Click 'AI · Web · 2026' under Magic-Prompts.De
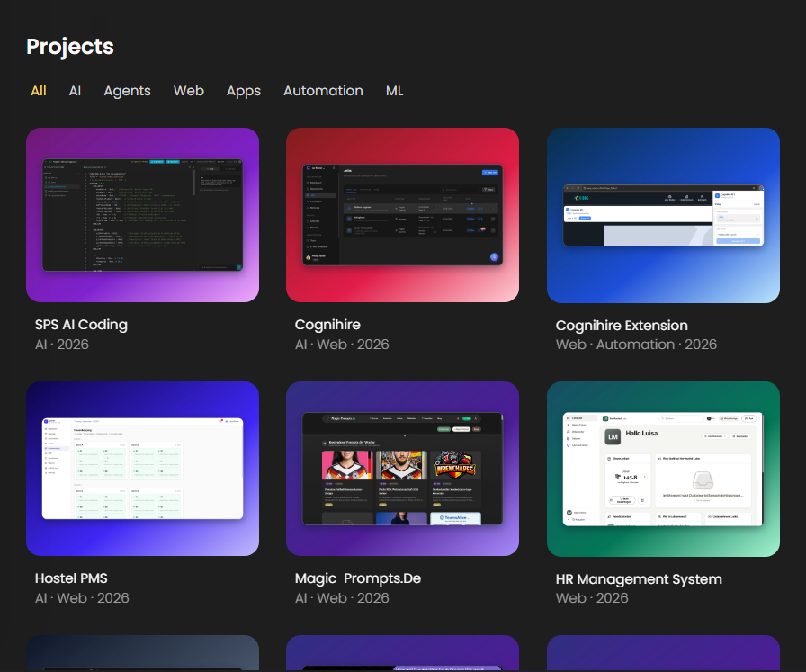This screenshot has height=672, width=806. coord(342,598)
